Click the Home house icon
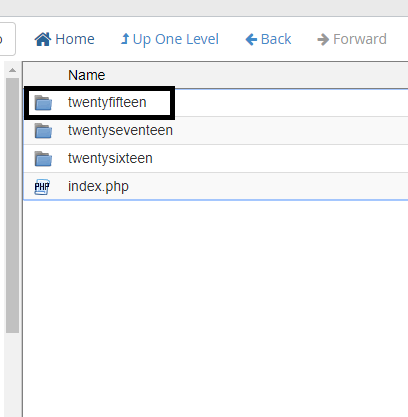The height and width of the screenshot is (417, 408). click(x=43, y=39)
